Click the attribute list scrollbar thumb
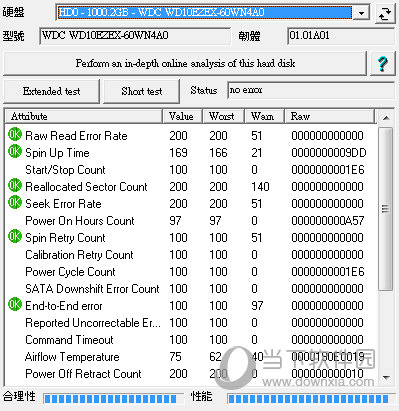This screenshot has width=399, height=411. (386, 209)
